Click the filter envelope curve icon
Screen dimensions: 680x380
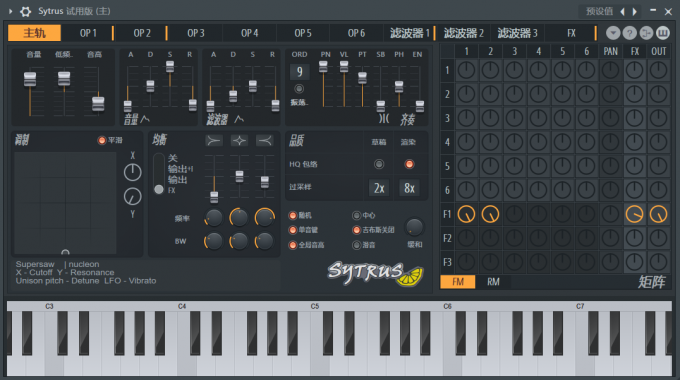tap(239, 119)
